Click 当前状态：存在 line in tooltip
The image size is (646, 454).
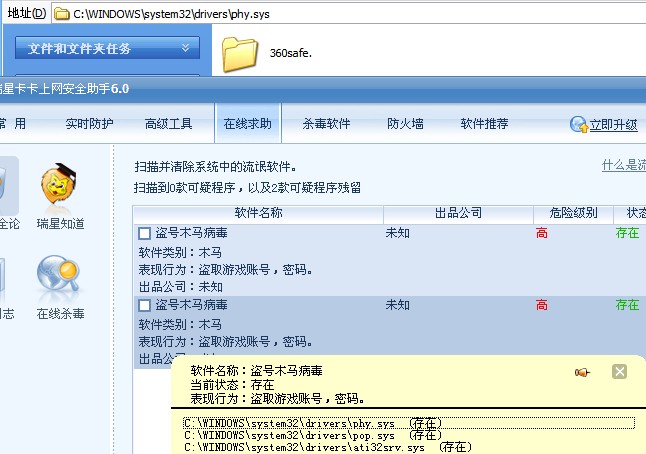point(232,385)
